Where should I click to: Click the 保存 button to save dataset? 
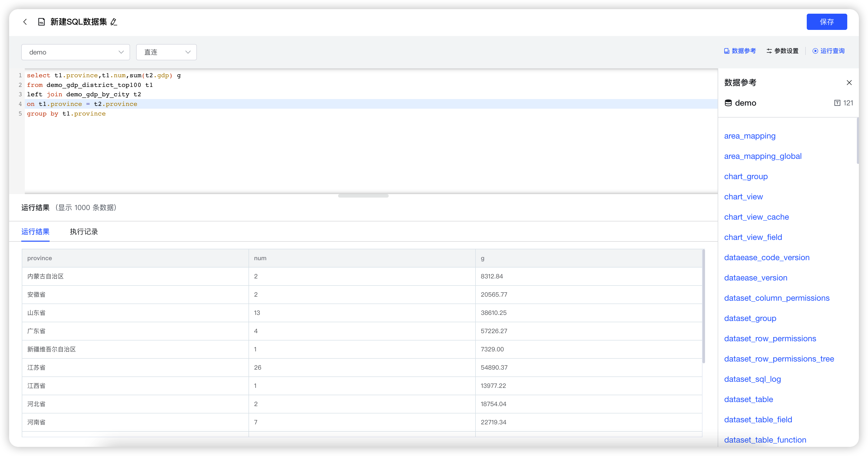click(827, 22)
